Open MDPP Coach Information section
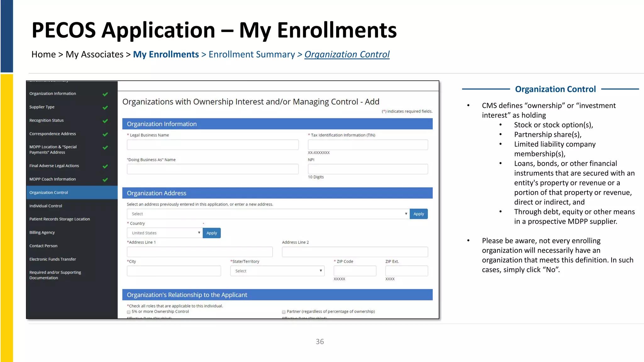Screen dimensions: 644x362 pyautogui.click(x=53, y=179)
